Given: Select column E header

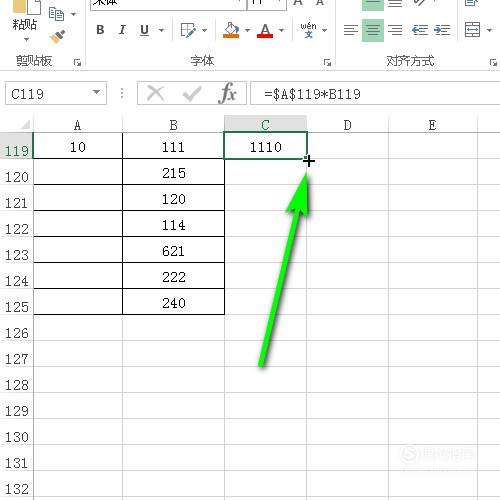Looking at the screenshot, I should click(x=433, y=125).
